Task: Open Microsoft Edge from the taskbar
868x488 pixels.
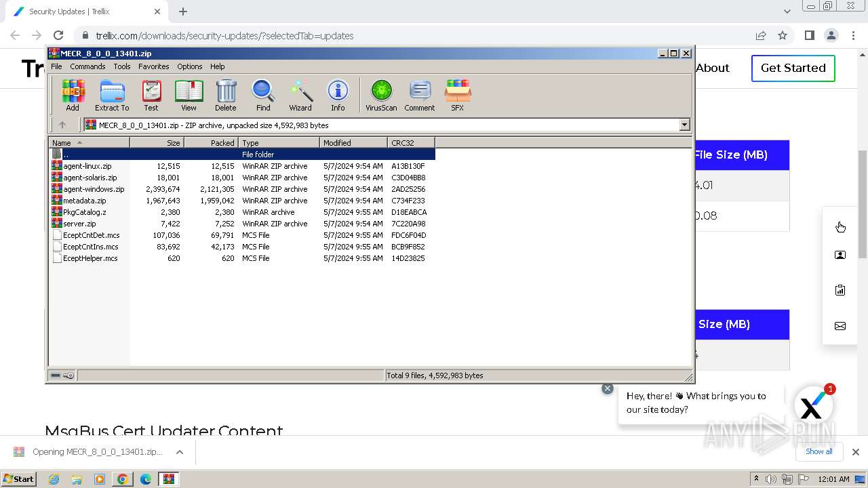Action: pyautogui.click(x=145, y=479)
